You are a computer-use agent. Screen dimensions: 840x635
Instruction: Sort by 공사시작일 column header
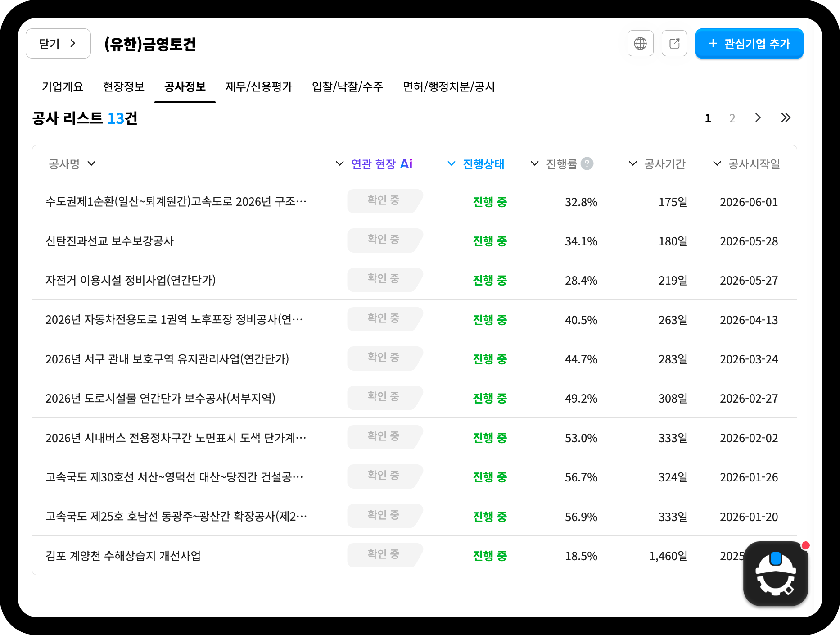click(x=747, y=163)
